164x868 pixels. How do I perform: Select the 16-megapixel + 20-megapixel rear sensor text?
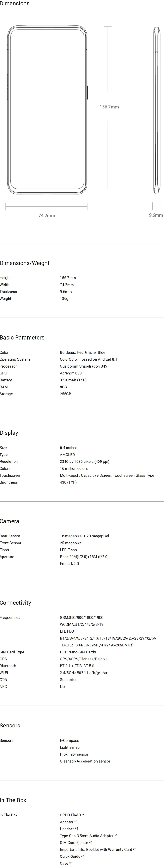pos(84,536)
